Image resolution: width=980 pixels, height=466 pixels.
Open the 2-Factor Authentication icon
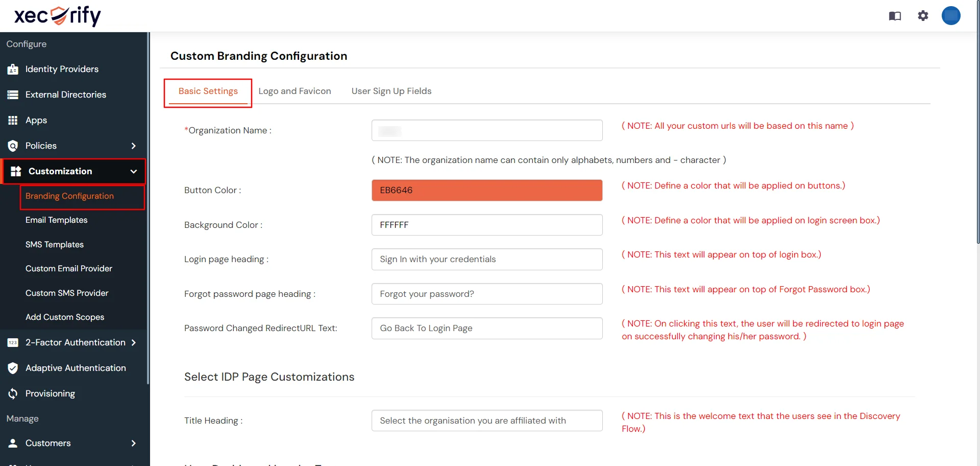tap(13, 342)
